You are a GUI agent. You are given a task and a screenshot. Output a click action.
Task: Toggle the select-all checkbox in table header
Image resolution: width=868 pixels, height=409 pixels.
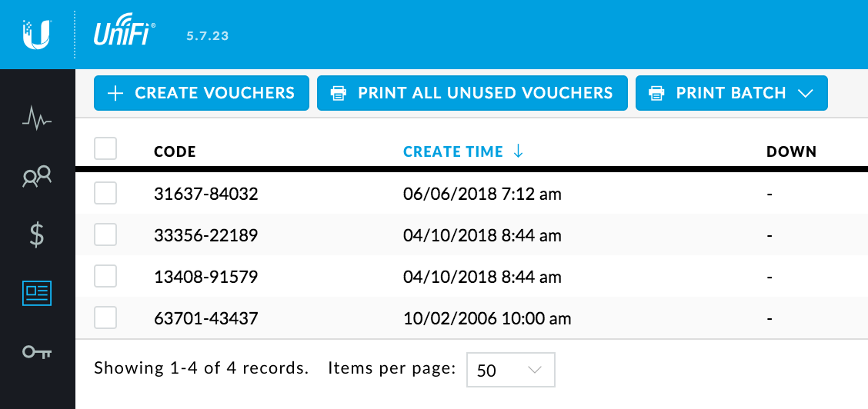[105, 148]
